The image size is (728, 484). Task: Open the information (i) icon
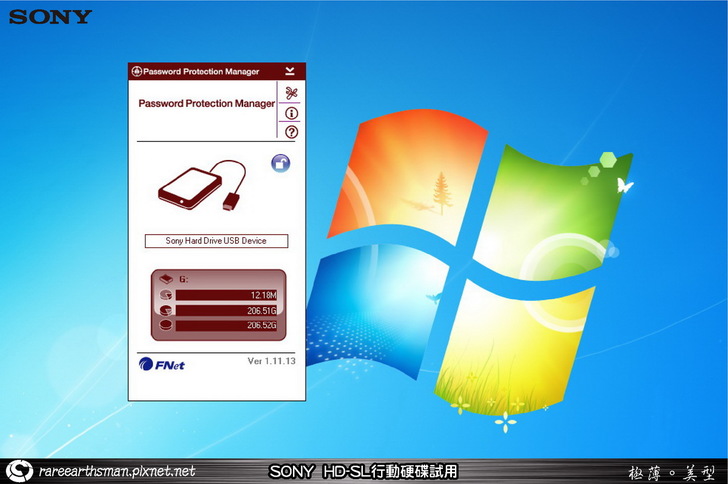click(x=291, y=113)
